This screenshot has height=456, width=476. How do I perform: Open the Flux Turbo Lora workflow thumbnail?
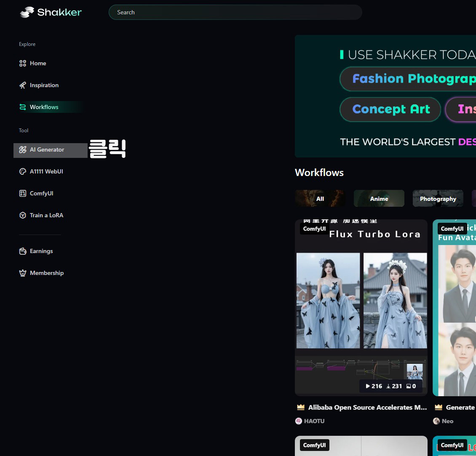point(361,308)
